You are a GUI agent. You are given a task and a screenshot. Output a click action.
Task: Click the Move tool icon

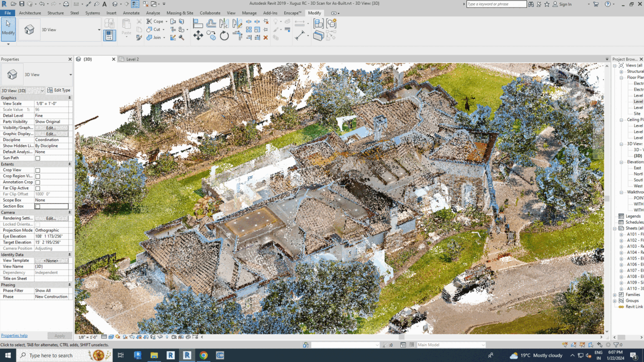coord(198,36)
